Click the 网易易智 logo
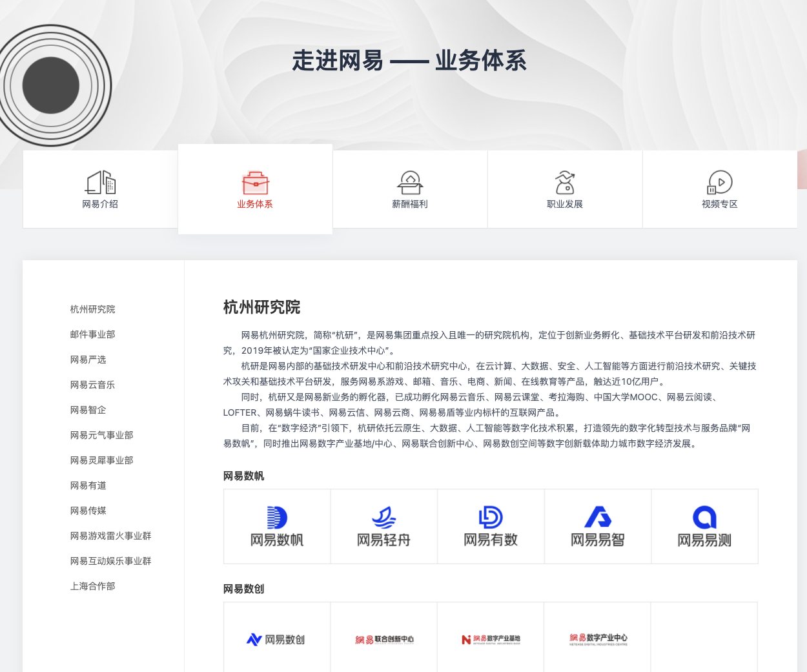 pos(597,525)
